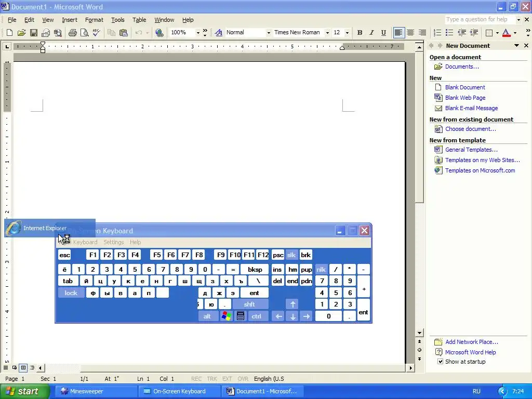This screenshot has width=532, height=399.
Task: Click the Select Browse Object button
Action: tap(419, 350)
